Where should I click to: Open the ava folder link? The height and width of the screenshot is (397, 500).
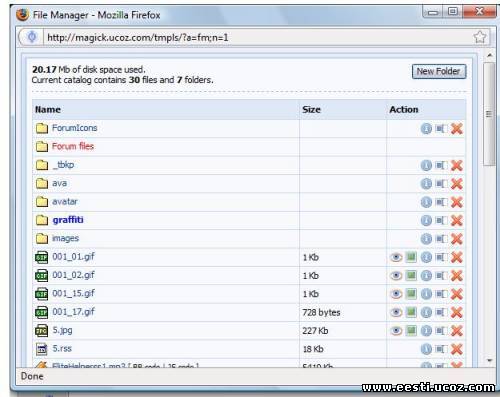coord(59,183)
